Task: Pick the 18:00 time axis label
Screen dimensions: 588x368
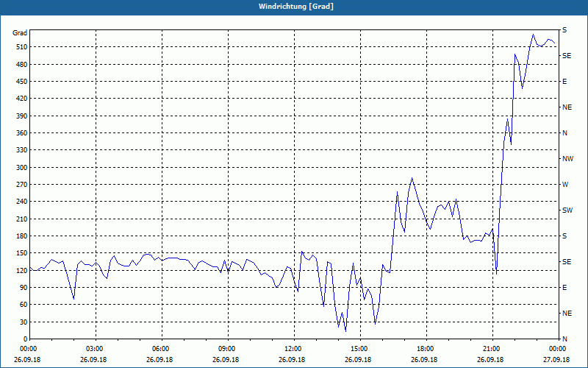Action: [426, 349]
